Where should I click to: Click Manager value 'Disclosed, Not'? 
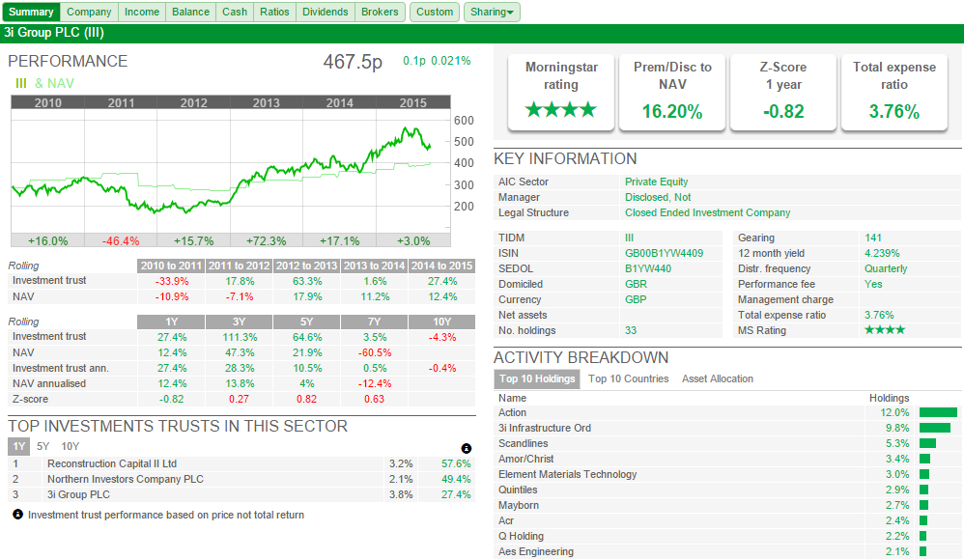[658, 197]
